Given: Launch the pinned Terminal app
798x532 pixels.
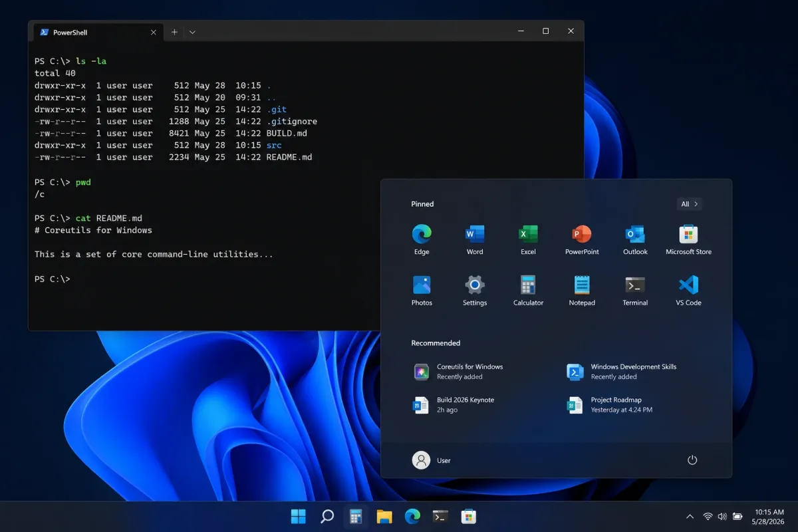Looking at the screenshot, I should pos(635,291).
